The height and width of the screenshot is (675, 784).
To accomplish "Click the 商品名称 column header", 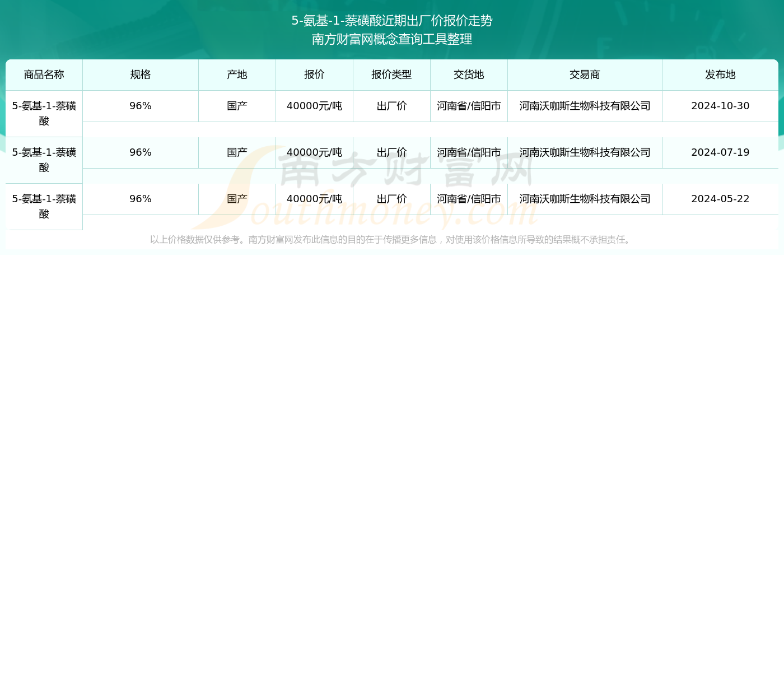I will [44, 75].
